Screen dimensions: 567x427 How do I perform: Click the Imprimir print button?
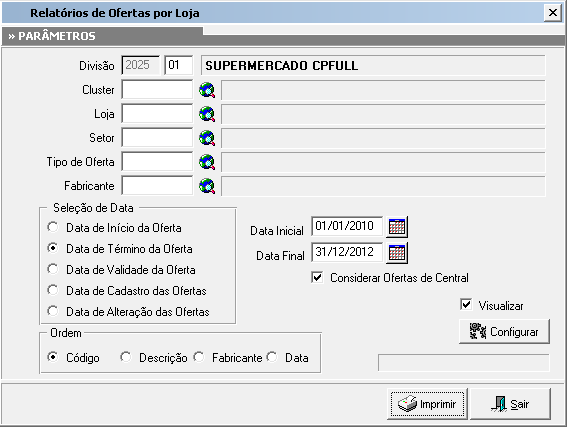click(427, 403)
